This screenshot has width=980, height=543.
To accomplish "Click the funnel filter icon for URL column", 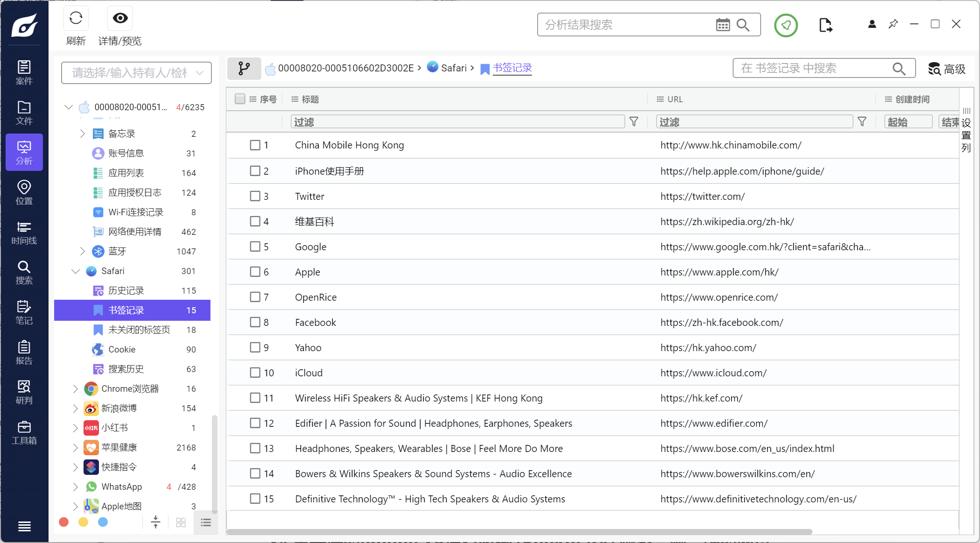I will tap(862, 122).
